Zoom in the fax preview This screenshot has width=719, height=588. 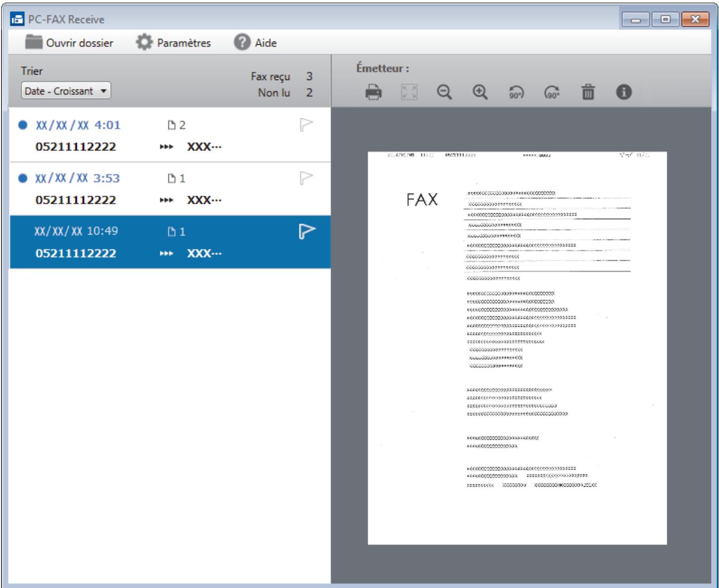click(x=480, y=93)
